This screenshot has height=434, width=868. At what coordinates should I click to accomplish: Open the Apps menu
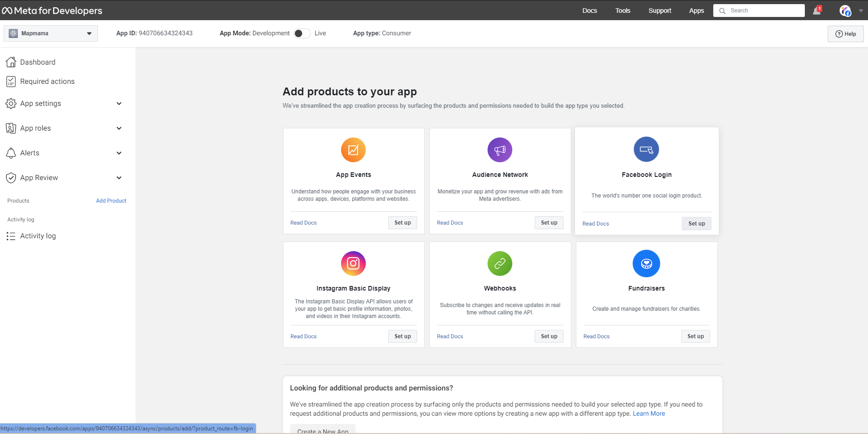click(696, 11)
